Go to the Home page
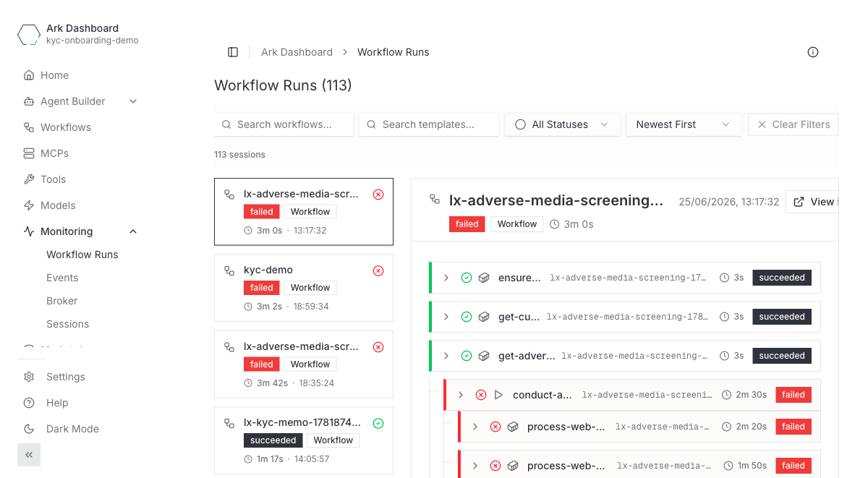This screenshot has width=868, height=478. pos(55,75)
